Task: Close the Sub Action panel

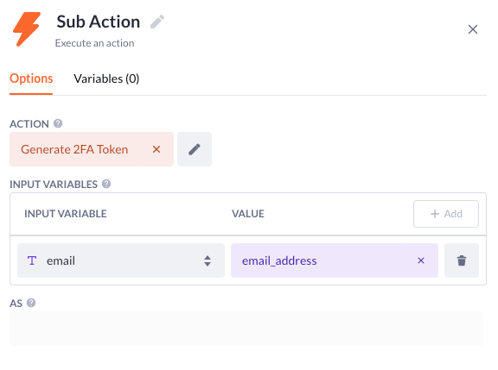Action: click(x=473, y=29)
